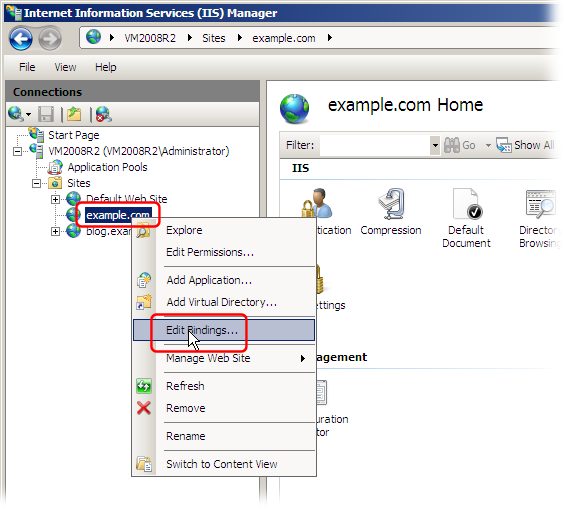Screen dimensions: 564x509
Task: Select Application Pools in tree
Action: coord(107,167)
